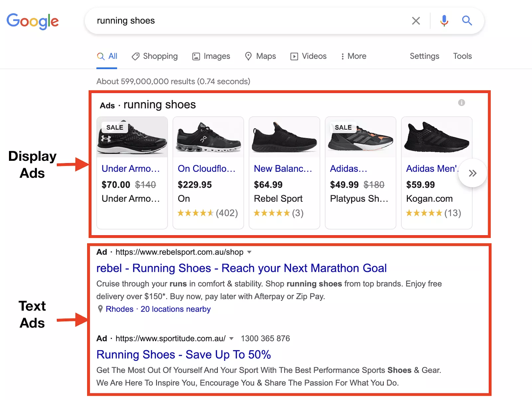Open the Tools menu
This screenshot has height=400, width=532.
coord(462,56)
